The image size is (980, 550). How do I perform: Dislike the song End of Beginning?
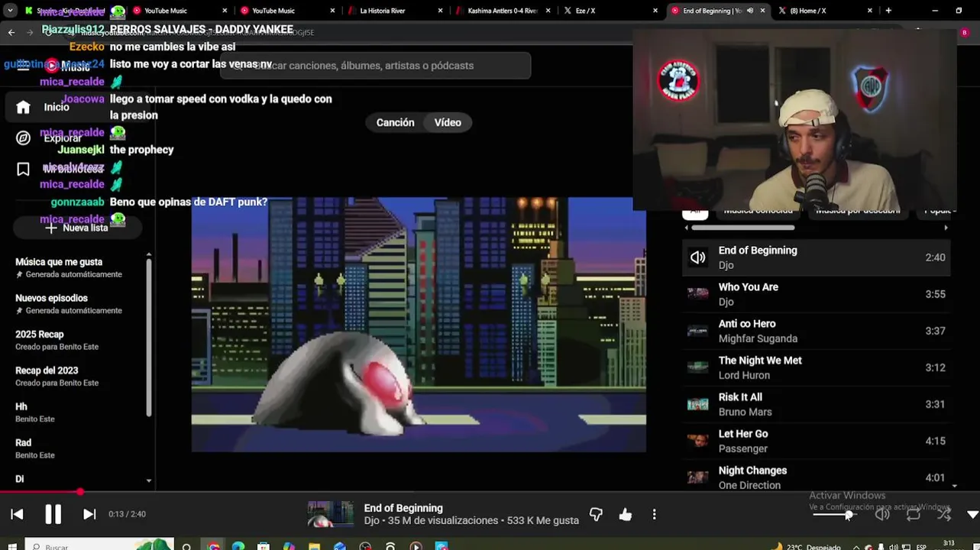[x=596, y=515]
